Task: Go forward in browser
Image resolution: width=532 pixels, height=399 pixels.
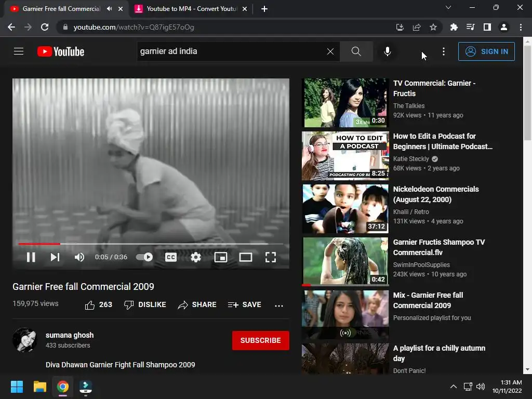Action: point(28,27)
